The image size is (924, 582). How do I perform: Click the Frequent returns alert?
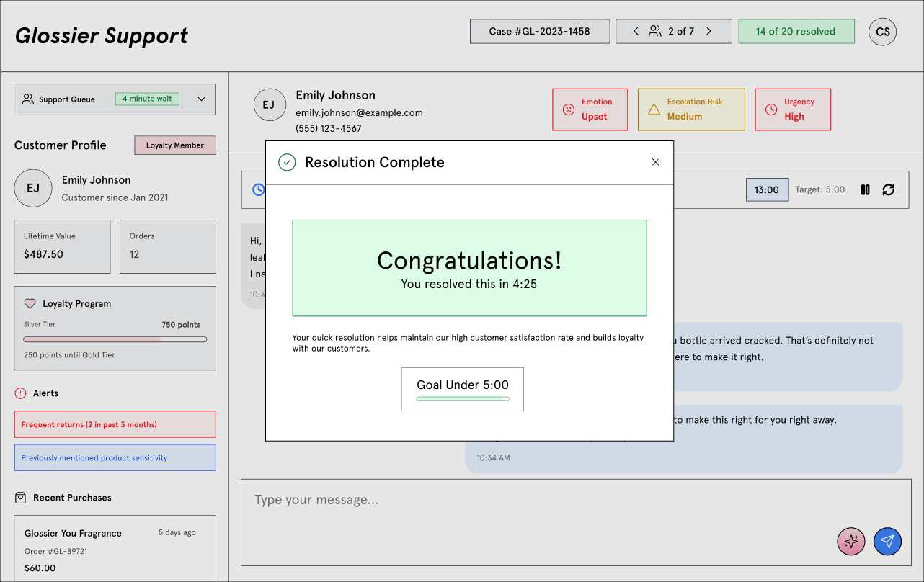(x=115, y=424)
